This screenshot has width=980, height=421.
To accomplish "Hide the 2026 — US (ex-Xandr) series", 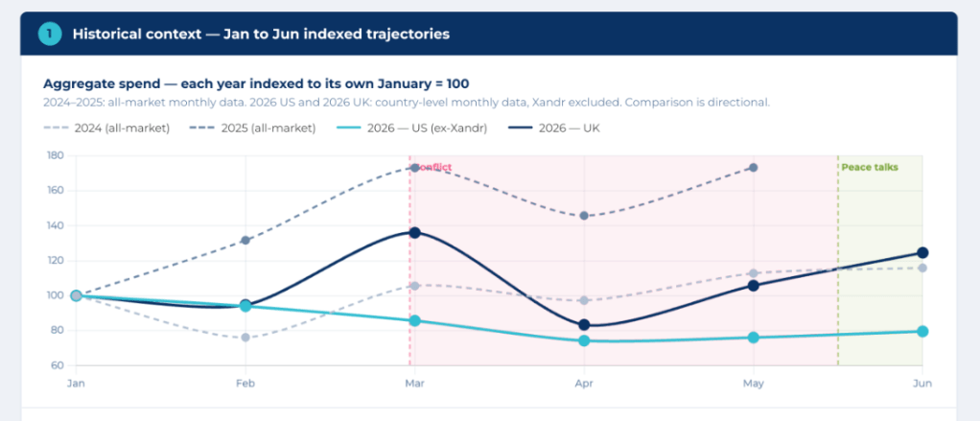I will pyautogui.click(x=413, y=129).
